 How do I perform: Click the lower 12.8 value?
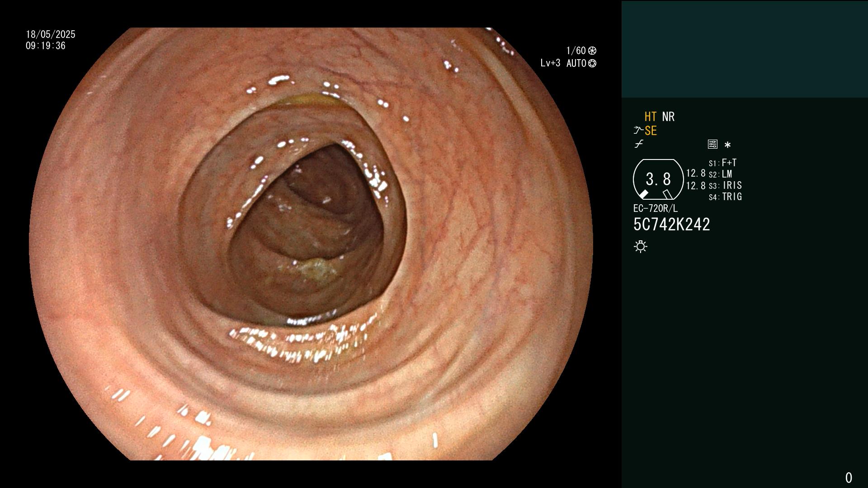click(x=696, y=185)
